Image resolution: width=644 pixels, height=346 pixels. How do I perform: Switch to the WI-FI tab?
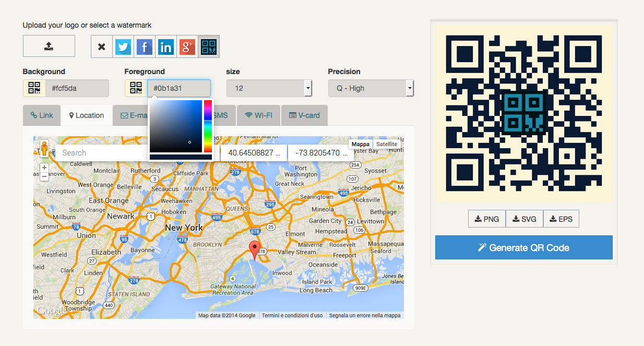point(258,115)
